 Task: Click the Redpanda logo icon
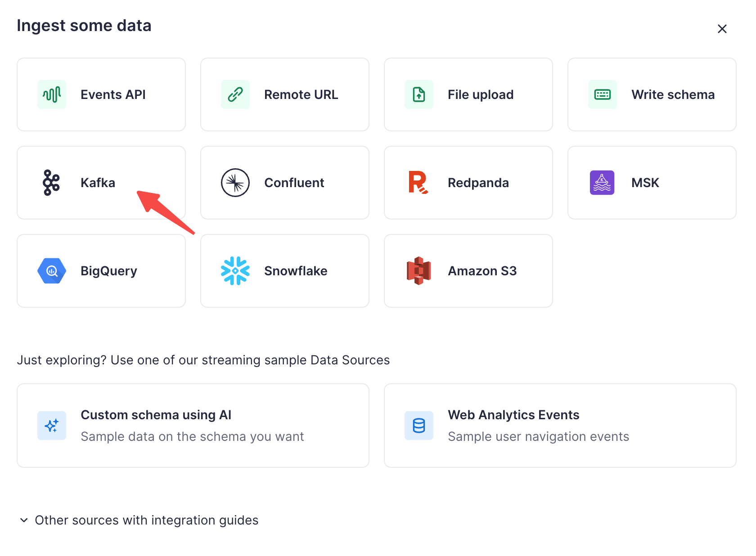[418, 183]
